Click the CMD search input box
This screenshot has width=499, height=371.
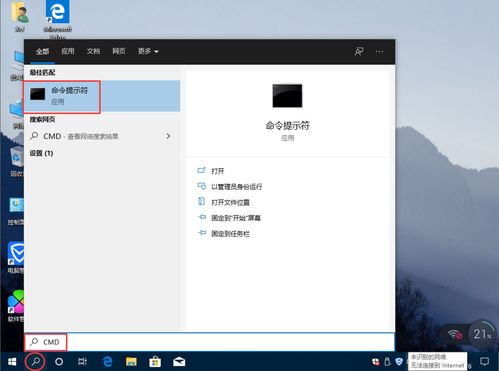(x=209, y=342)
